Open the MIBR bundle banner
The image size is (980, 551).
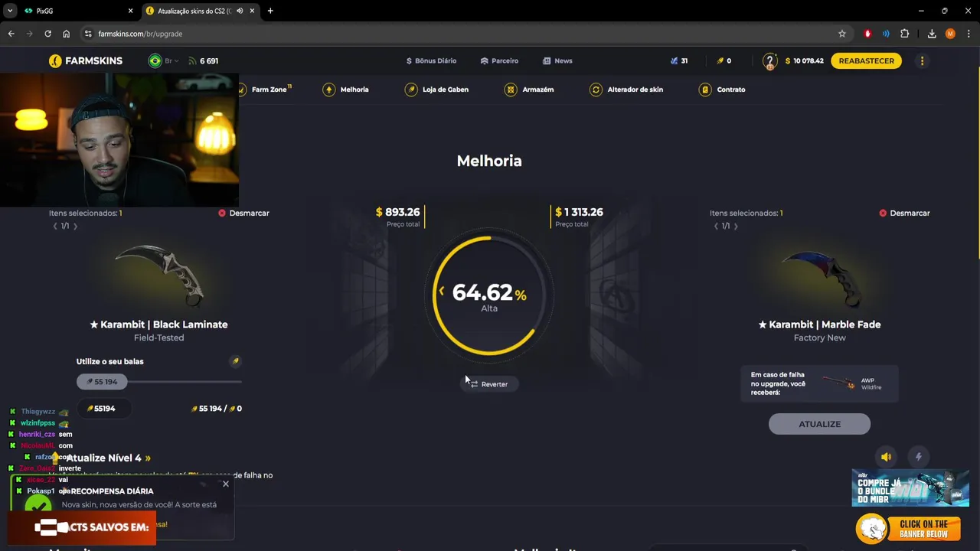point(910,487)
